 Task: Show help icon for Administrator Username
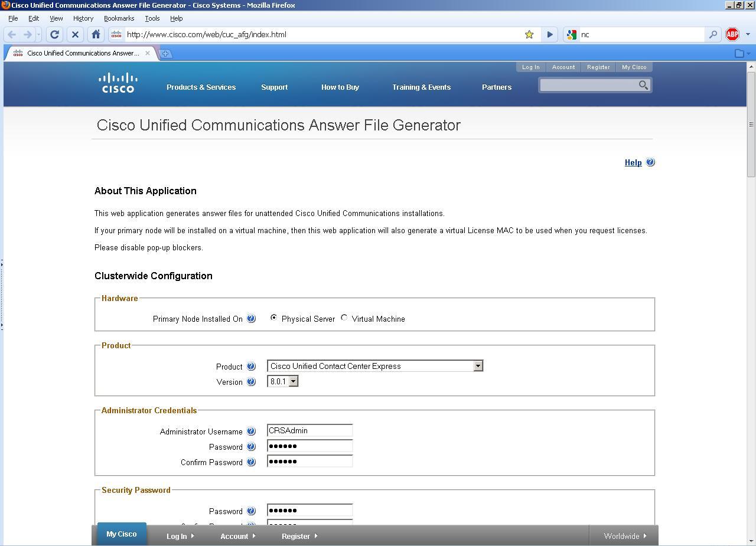251,431
